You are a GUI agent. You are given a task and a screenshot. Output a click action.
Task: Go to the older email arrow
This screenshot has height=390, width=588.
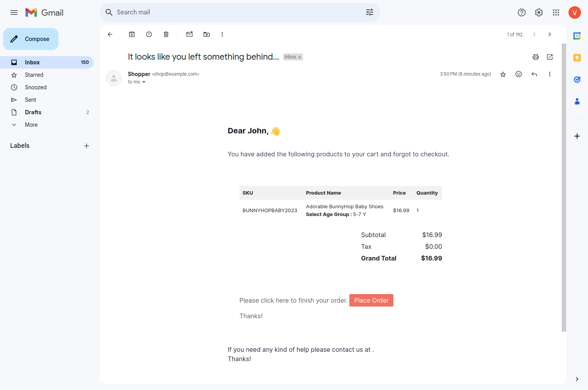(550, 34)
